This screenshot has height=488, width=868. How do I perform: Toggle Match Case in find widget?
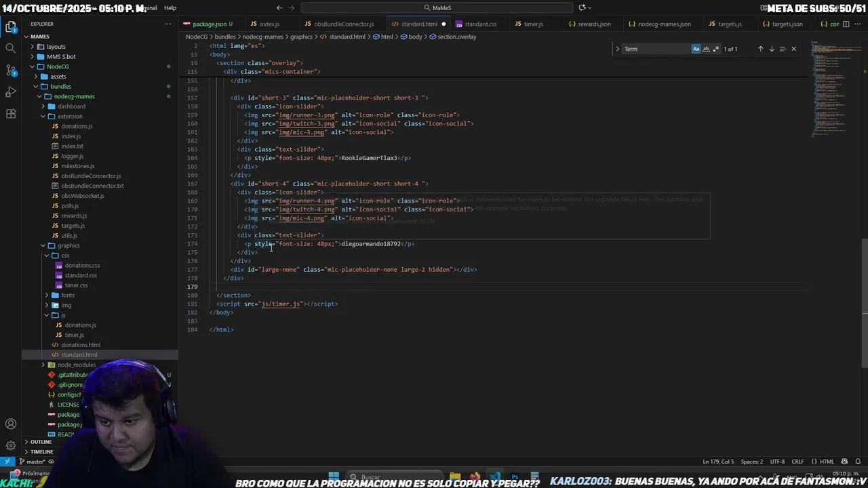[x=696, y=49]
